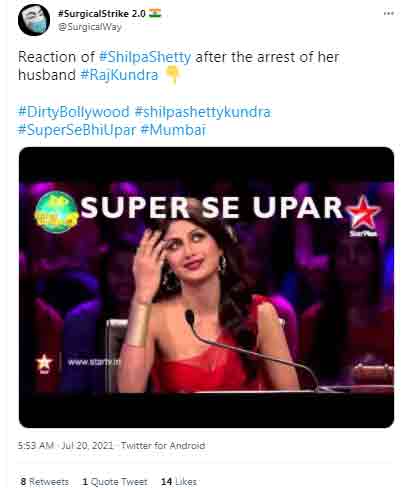Open the #Mumbai hashtag
Screen dimensions: 407x488
(173, 130)
